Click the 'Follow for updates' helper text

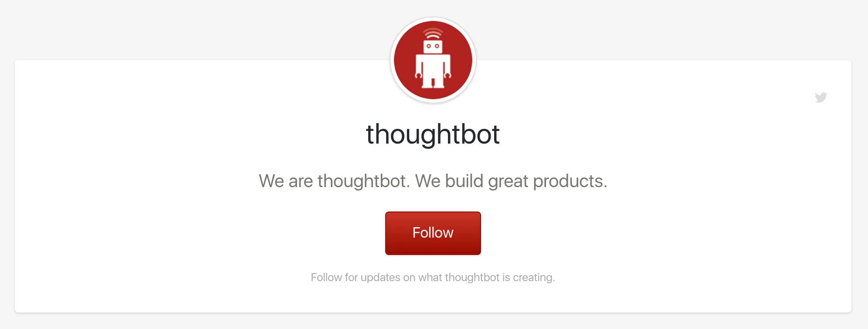point(433,277)
